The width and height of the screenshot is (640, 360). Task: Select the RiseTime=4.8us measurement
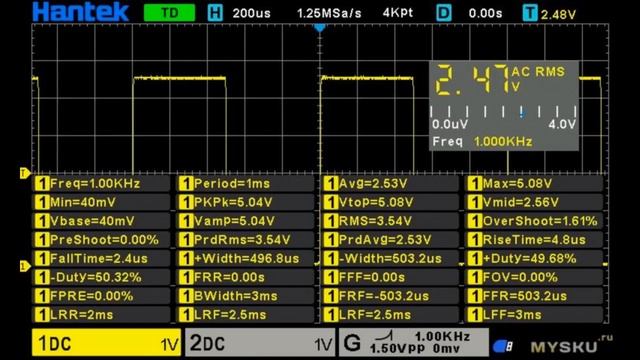pos(534,240)
